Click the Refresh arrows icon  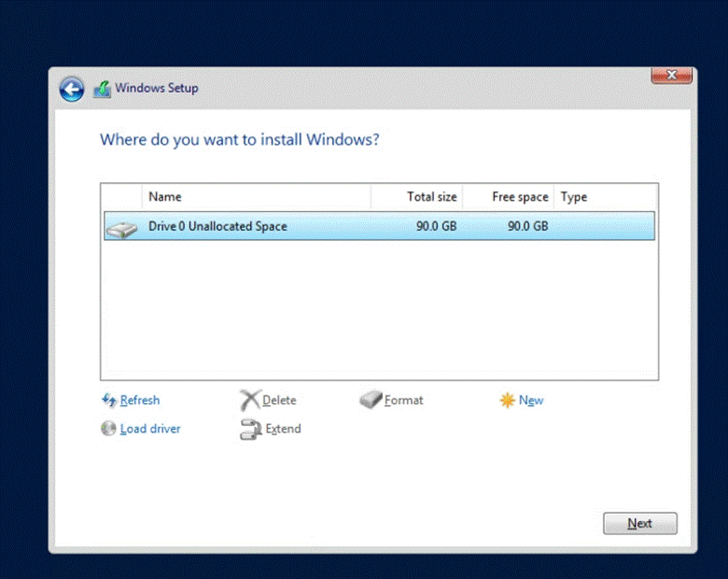(x=109, y=400)
